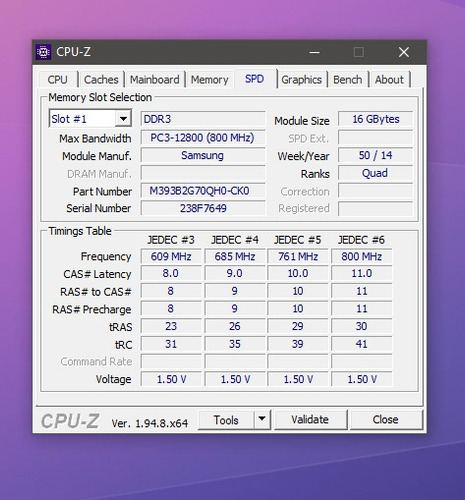Click the empty DRAM Manuf. field
This screenshot has height=500, width=465.
click(x=203, y=173)
